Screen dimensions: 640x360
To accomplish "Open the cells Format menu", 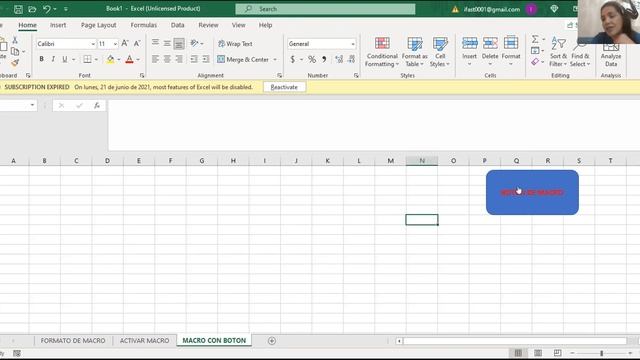I will coord(511,52).
